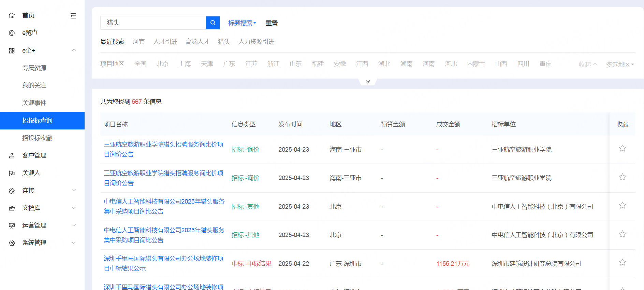Filter region by 全国
The width and height of the screenshot is (644, 290).
pyautogui.click(x=141, y=64)
